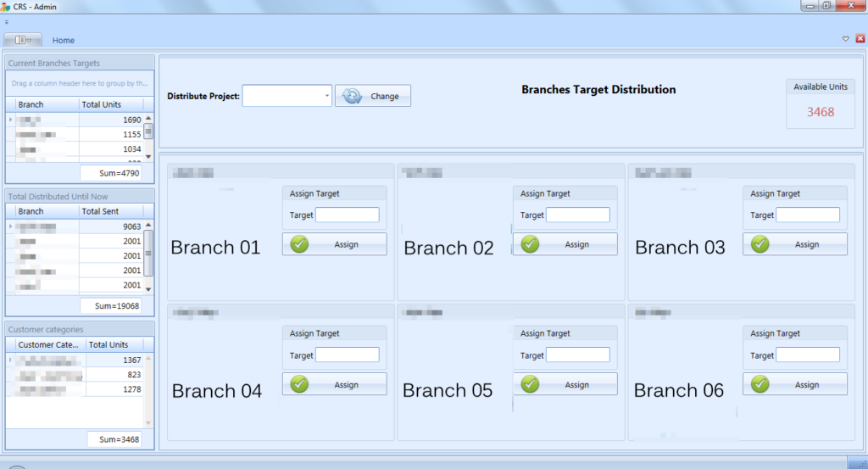Click the green checkmark on Branch 03 Assign
Screen dimensions: 868x469
pos(760,243)
